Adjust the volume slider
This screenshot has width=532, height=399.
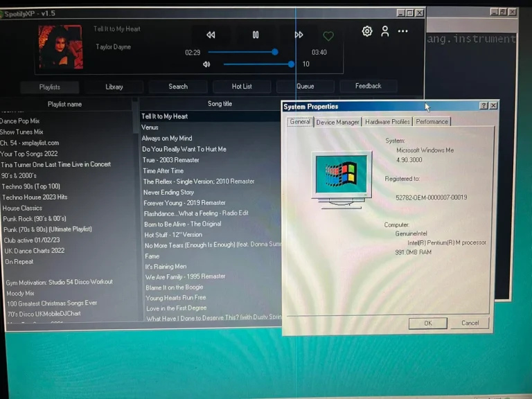point(259,64)
